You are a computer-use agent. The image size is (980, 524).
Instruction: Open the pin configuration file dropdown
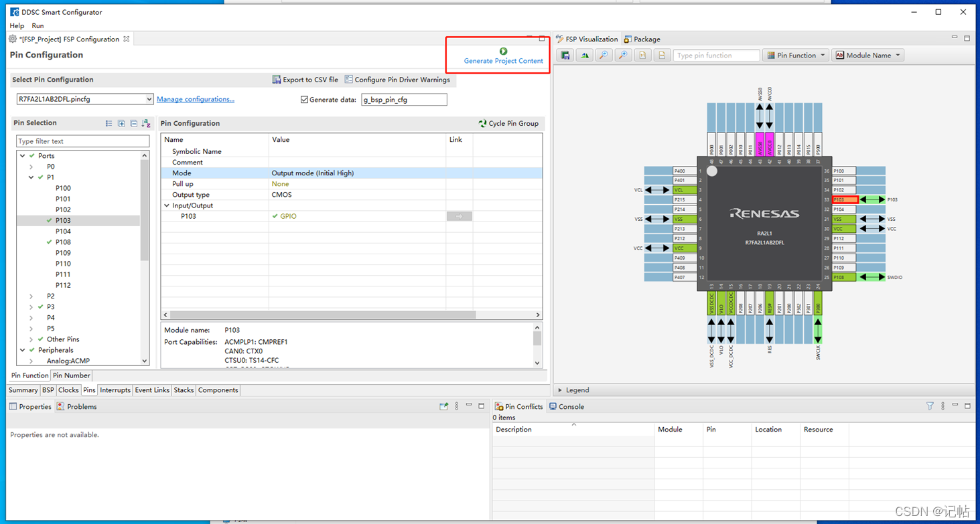(149, 99)
